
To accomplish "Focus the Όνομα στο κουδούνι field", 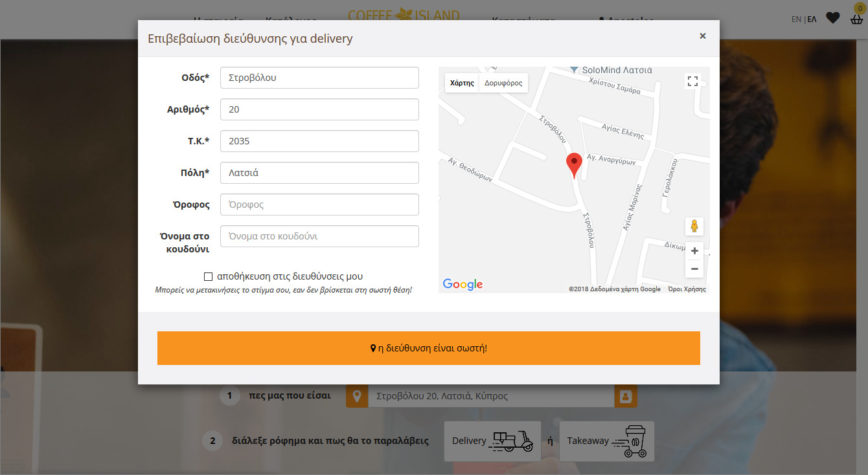I will point(319,236).
